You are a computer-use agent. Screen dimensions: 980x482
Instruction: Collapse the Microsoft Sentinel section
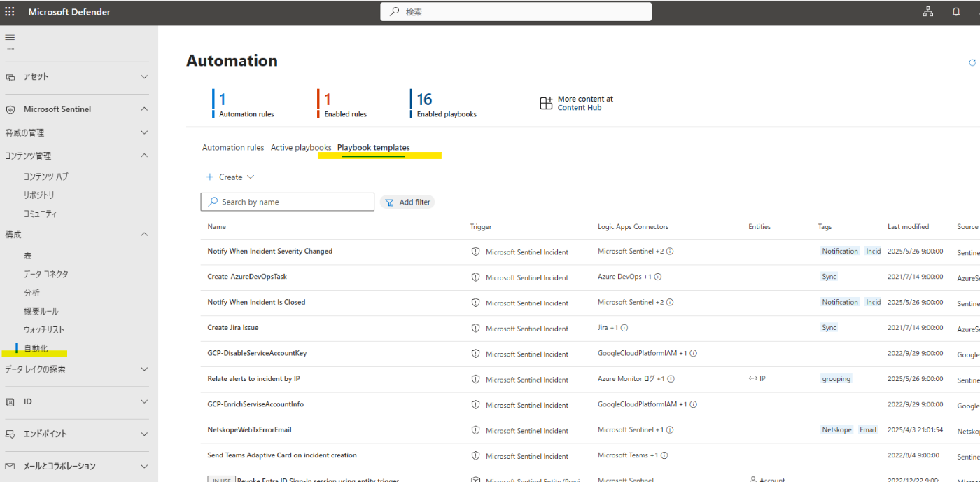tap(144, 109)
